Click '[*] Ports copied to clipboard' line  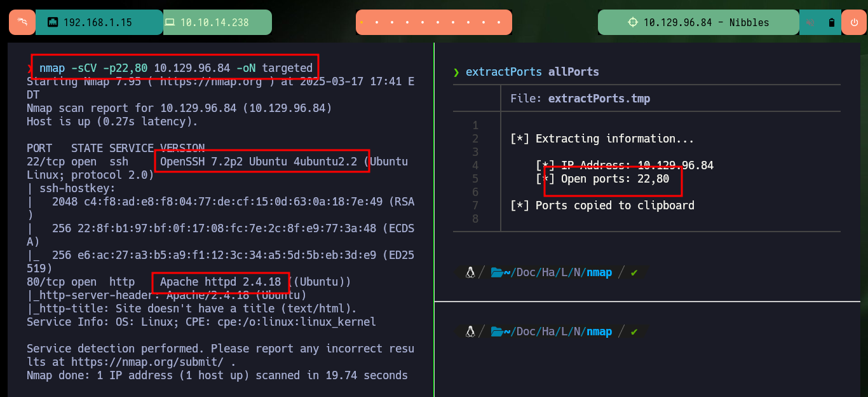click(602, 205)
